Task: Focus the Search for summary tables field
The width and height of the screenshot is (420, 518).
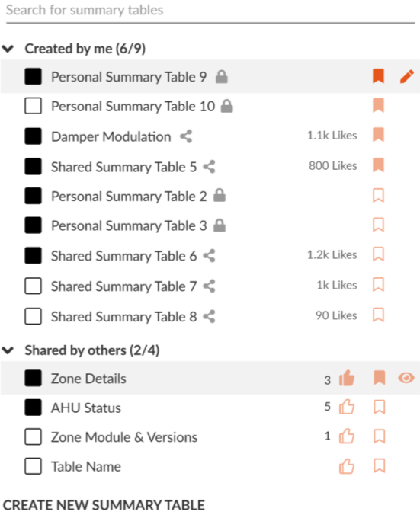Action: click(x=210, y=11)
